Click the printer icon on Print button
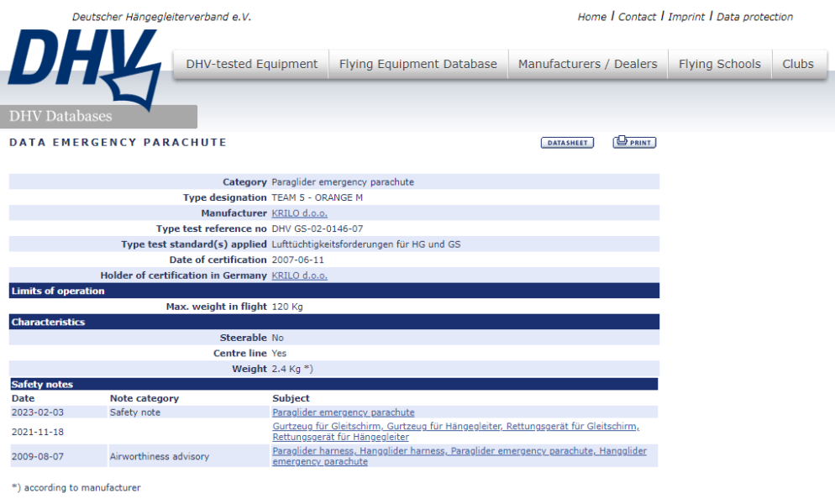This screenshot has width=835, height=504. 622,141
